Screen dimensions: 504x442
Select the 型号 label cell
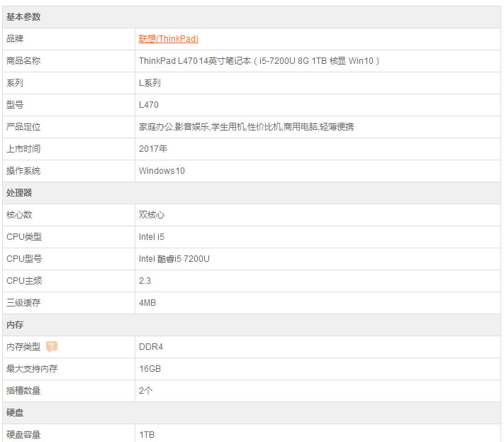69,105
